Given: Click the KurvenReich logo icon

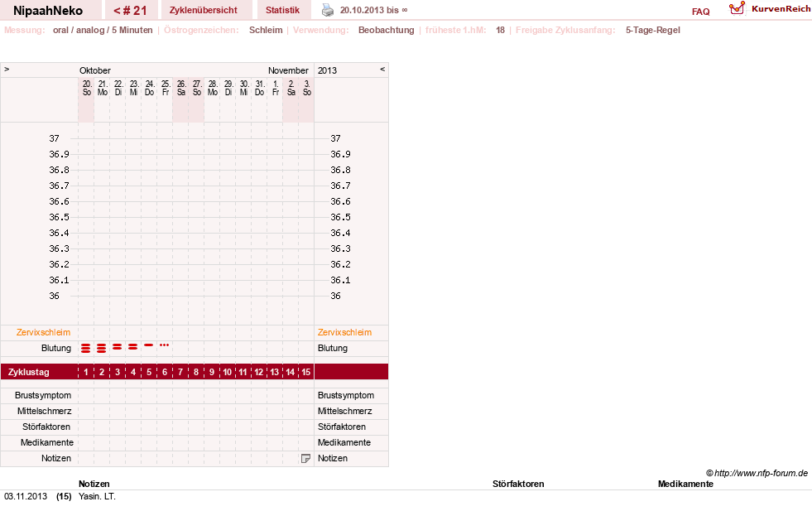Looking at the screenshot, I should (x=737, y=8).
